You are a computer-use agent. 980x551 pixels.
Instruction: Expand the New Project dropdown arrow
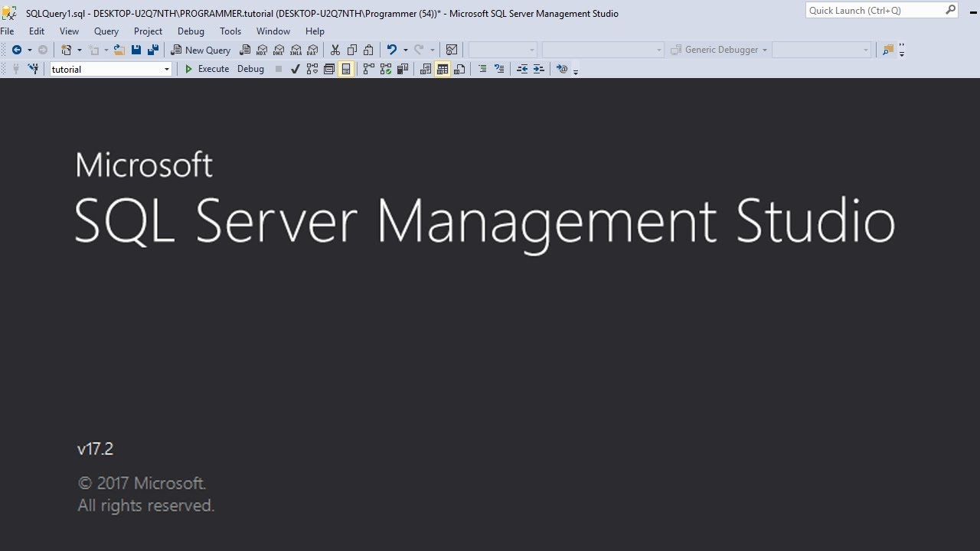[x=79, y=51]
